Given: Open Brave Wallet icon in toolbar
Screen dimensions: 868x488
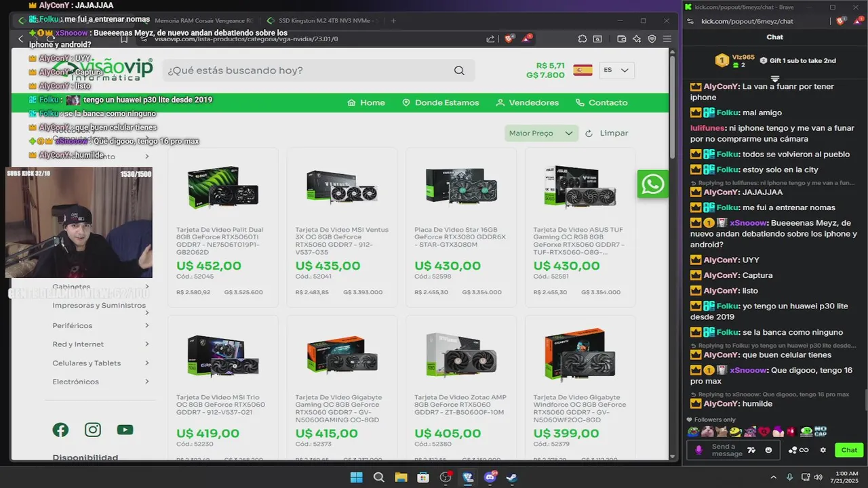Looking at the screenshot, I should tap(622, 39).
